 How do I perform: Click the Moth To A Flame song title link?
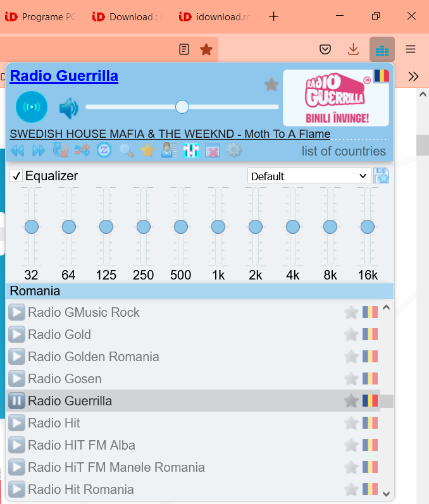(287, 133)
